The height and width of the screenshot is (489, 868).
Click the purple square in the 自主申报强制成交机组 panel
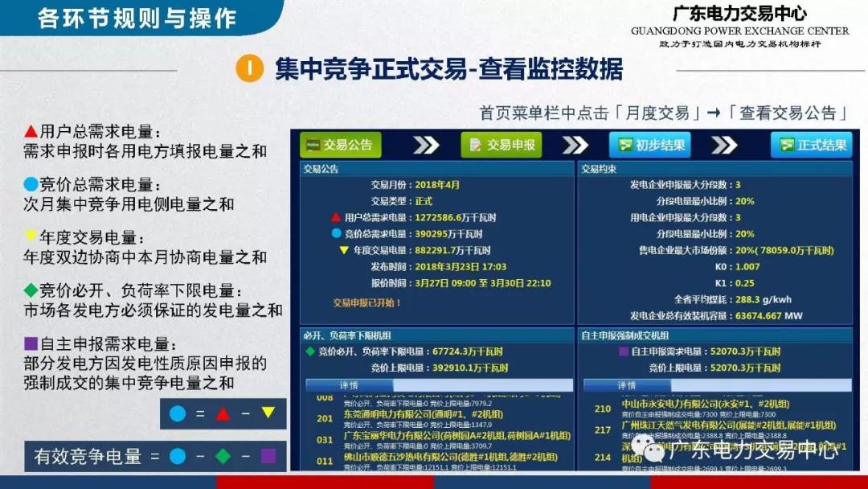click(x=623, y=351)
